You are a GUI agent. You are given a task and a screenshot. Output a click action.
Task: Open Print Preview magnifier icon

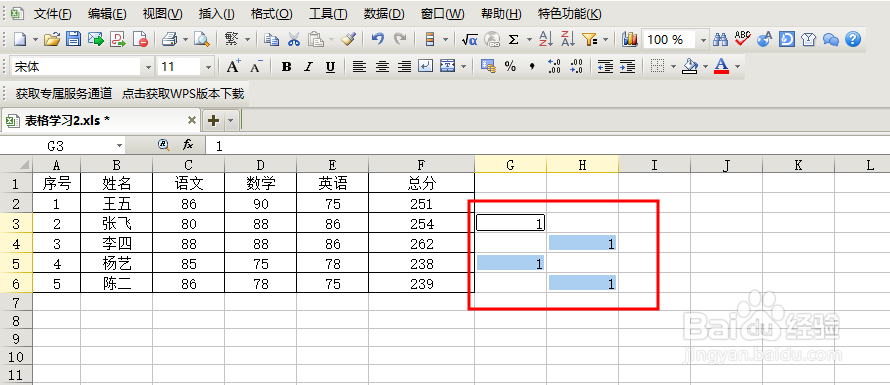[x=201, y=39]
